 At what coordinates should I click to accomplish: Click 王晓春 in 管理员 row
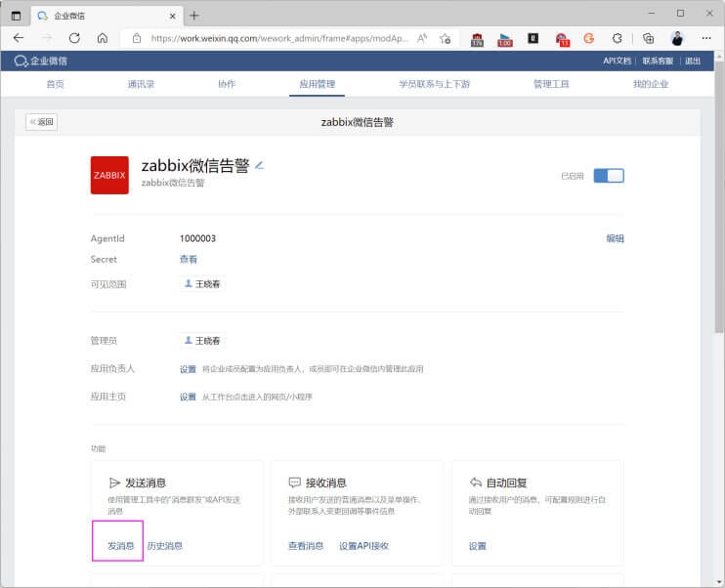tap(202, 341)
